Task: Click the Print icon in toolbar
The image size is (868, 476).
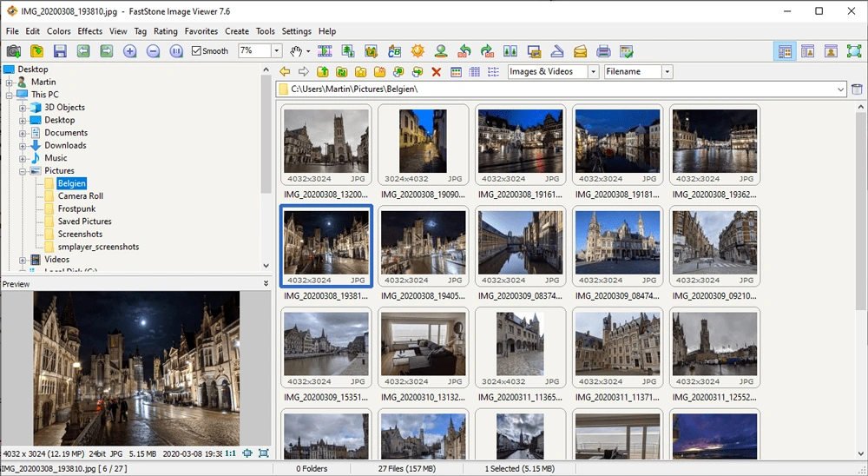Action: (603, 51)
